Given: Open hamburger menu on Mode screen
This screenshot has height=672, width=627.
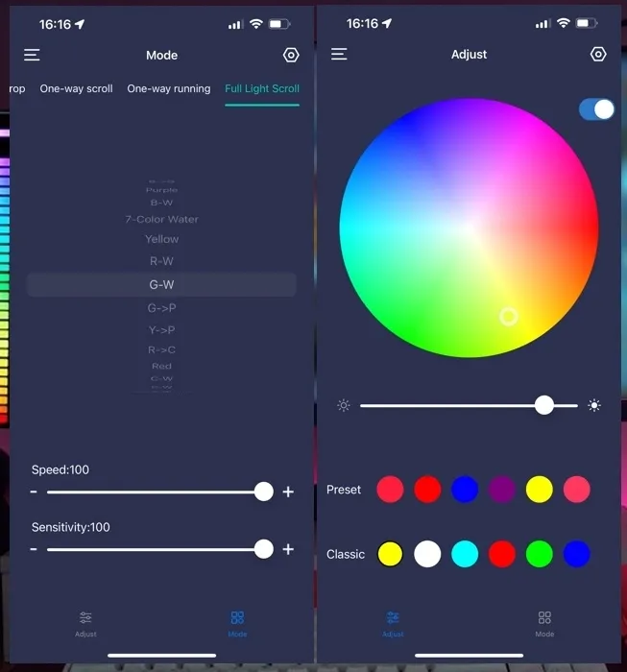Looking at the screenshot, I should 32,56.
